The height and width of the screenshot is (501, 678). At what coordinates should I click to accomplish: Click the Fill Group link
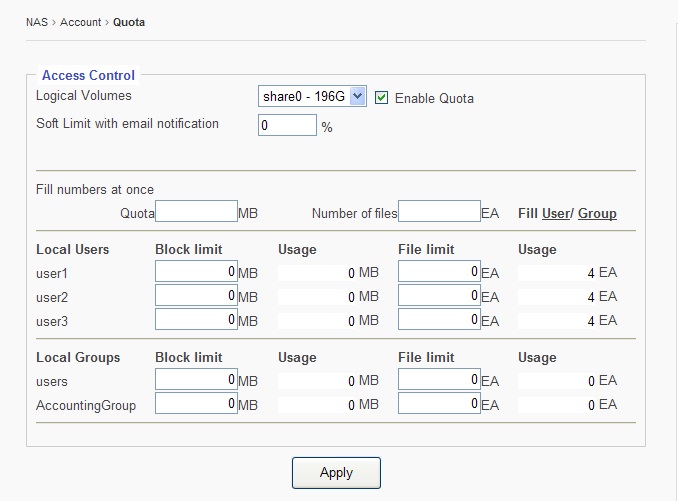tap(597, 213)
